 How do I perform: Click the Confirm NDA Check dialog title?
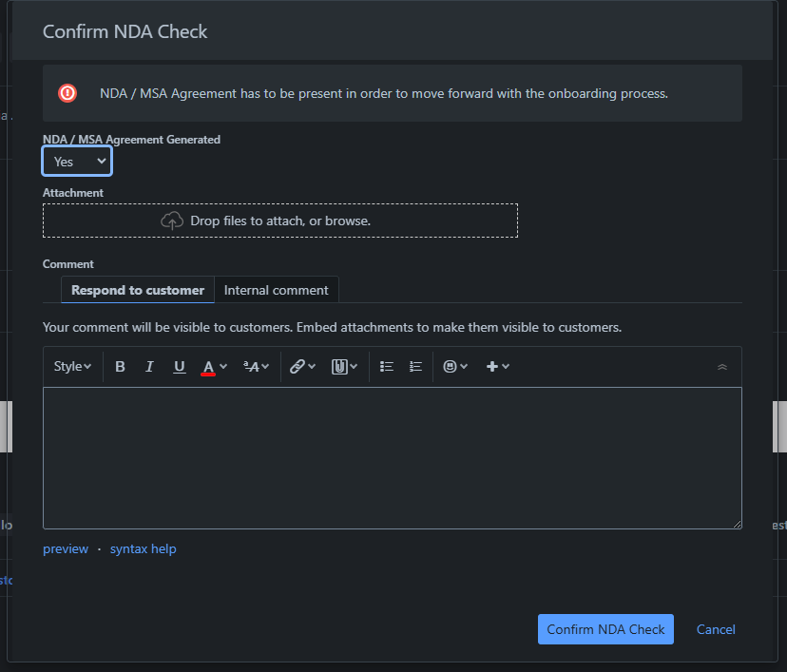[x=125, y=31]
